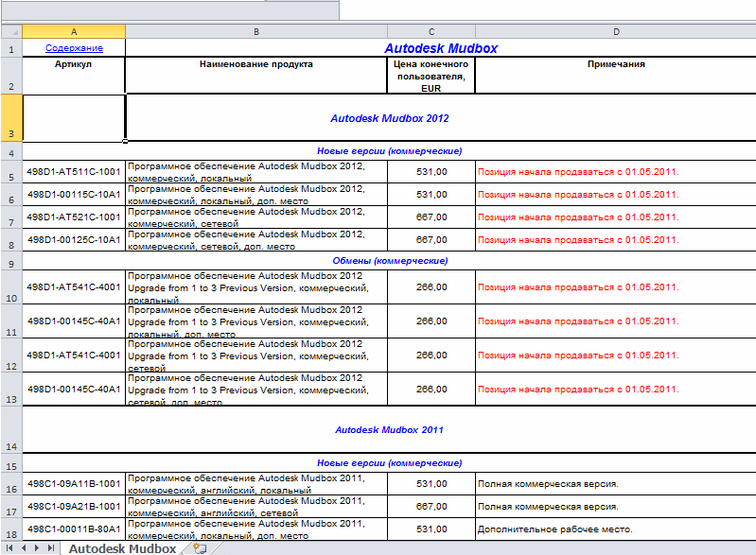Click price 531,00 in row 16
Viewport: 756px width, 555px height.
point(431,484)
